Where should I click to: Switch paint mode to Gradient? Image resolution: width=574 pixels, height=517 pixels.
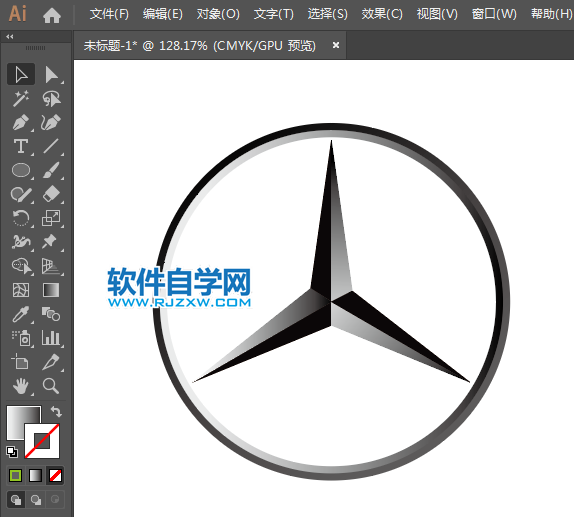tap(36, 476)
